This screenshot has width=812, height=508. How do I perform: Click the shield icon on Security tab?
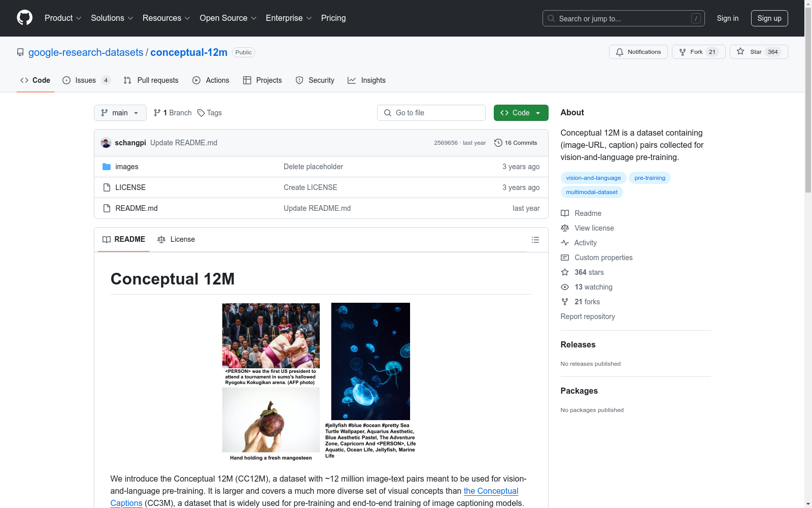point(299,80)
